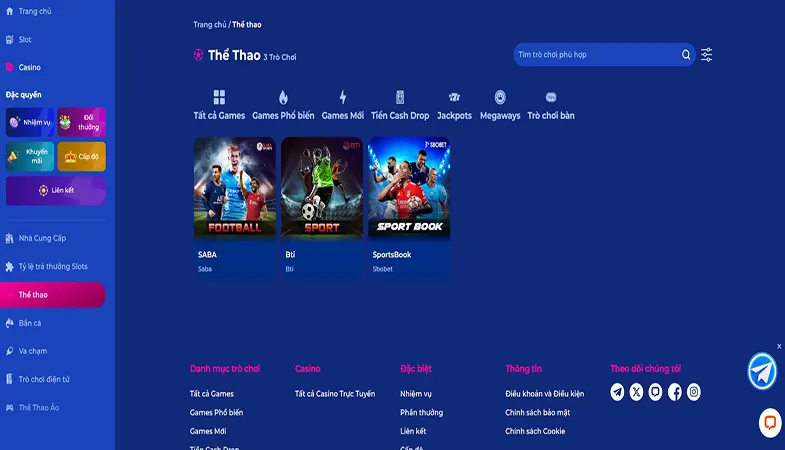Click footer link Games Phổ biến
Screen dimensions: 785x450
[216, 412]
